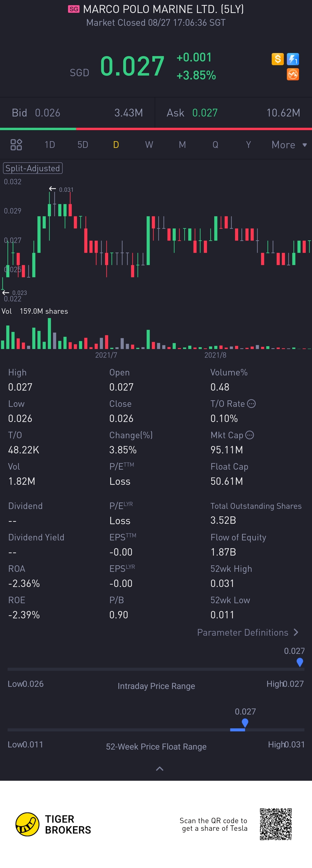Expand the More timeframes dropdown
This screenshot has height=868, width=312.
[289, 145]
